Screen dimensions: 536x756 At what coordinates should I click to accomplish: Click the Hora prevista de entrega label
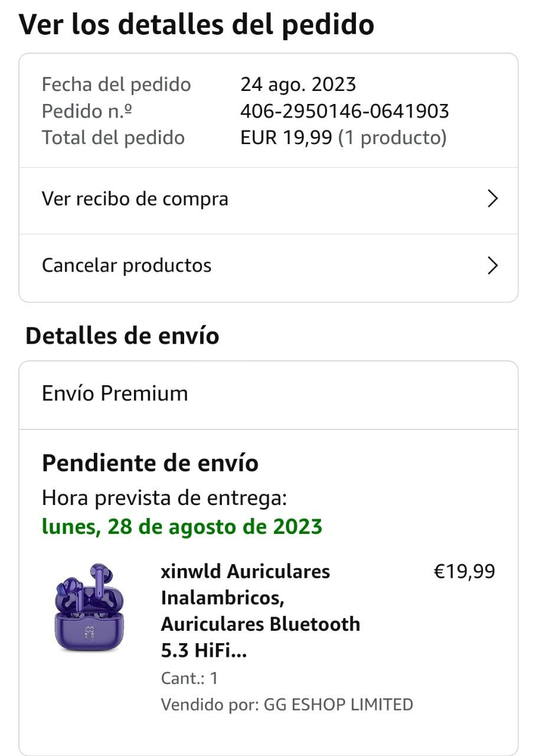coord(164,498)
